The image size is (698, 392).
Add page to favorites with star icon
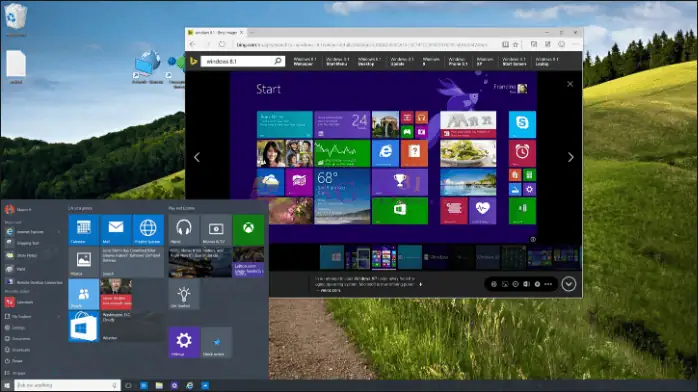[515, 44]
